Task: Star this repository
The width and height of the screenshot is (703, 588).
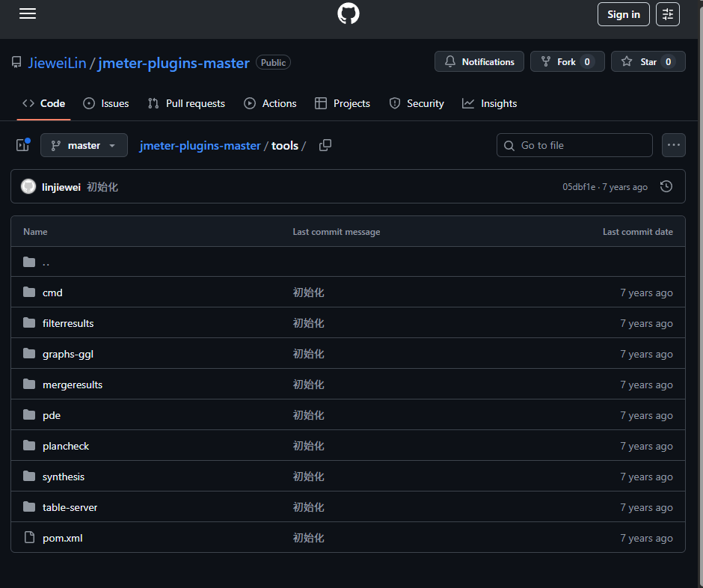Action: [x=648, y=61]
